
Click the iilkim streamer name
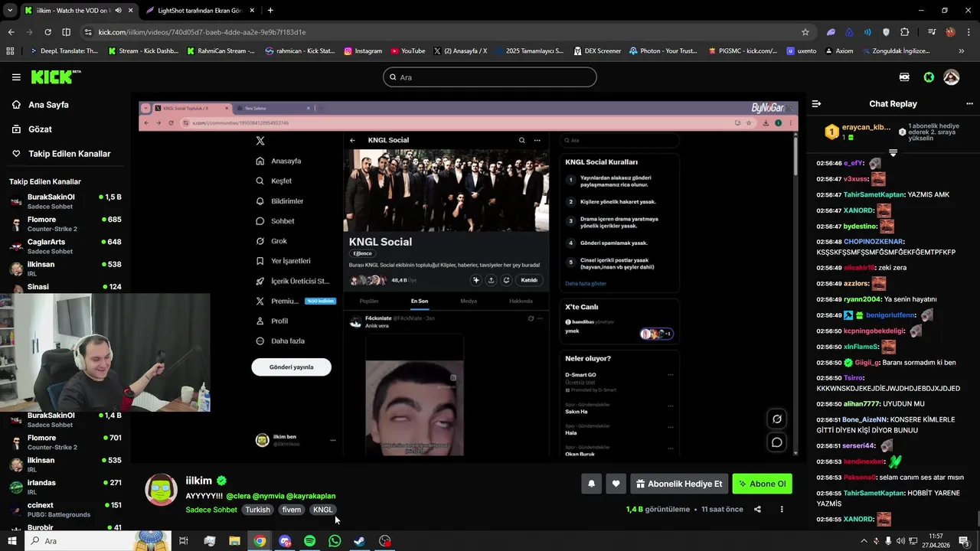click(198, 481)
